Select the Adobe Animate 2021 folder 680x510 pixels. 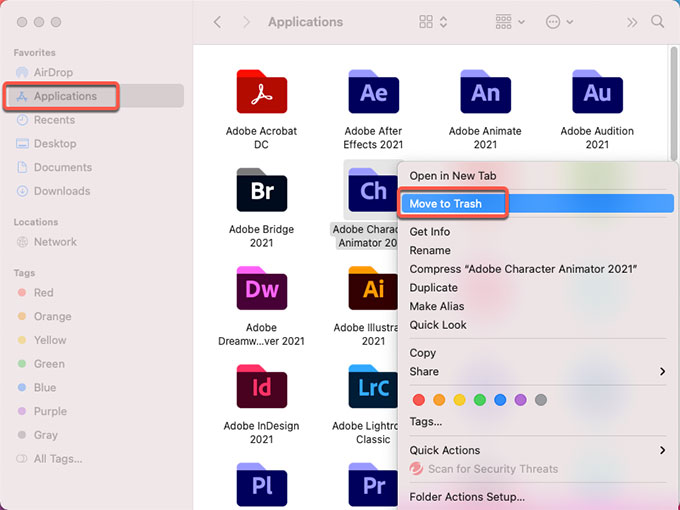coord(485,92)
